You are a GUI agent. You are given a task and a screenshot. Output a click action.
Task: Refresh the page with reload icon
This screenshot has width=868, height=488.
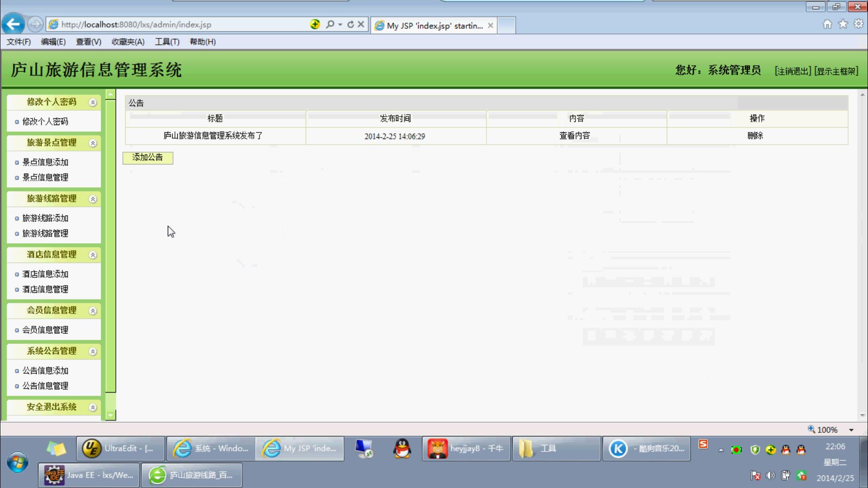tap(350, 24)
